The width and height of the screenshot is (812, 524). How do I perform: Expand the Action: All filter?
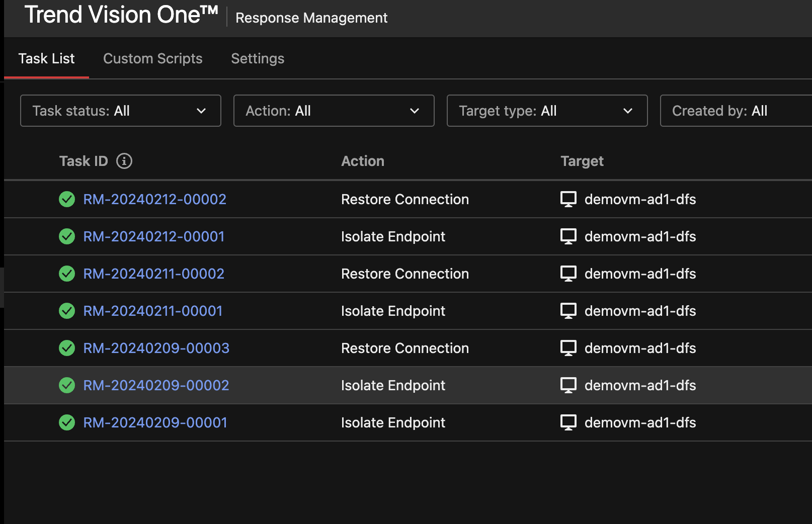click(x=334, y=111)
